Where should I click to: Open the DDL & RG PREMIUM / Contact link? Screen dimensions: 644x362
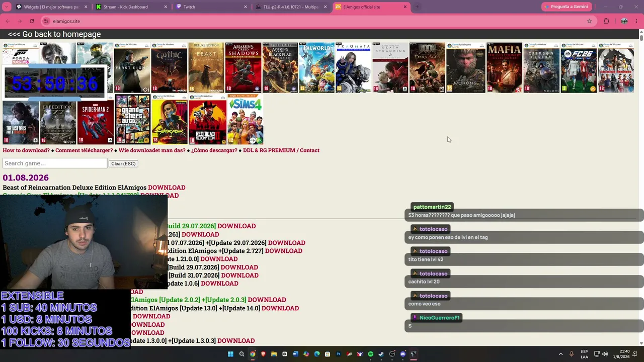point(281,150)
